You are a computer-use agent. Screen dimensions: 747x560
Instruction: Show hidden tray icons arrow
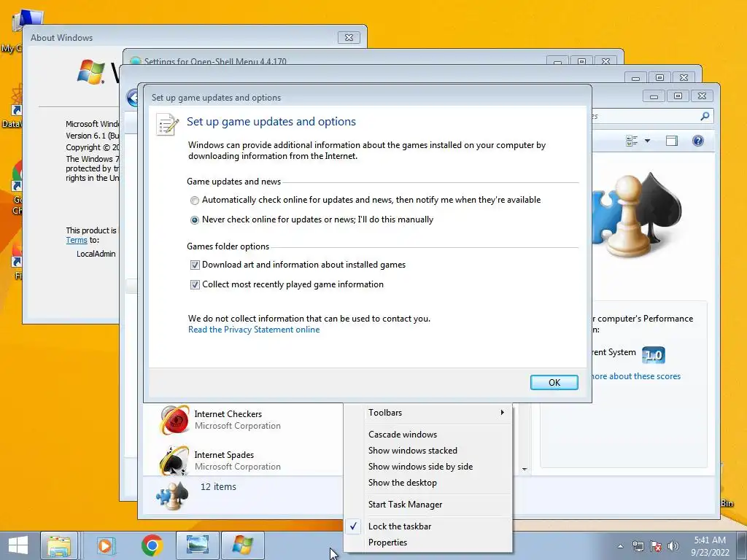pyautogui.click(x=620, y=546)
